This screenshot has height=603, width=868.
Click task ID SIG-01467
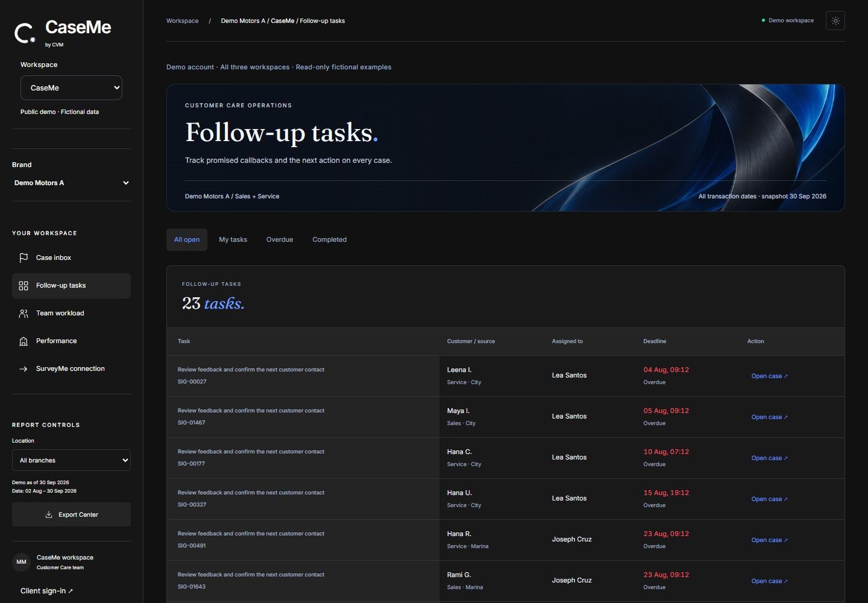click(192, 423)
